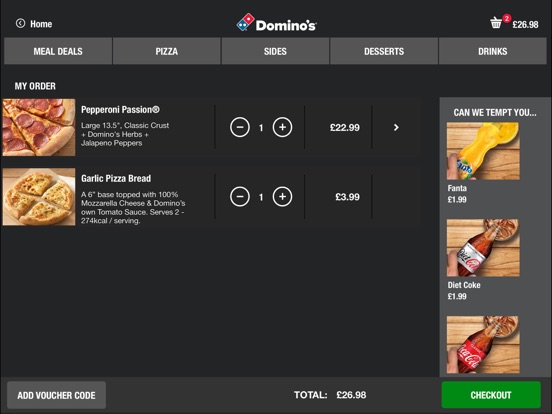Reduce Garlic Pizza Bread quantity
Screen dimensions: 552x414
[240, 196]
